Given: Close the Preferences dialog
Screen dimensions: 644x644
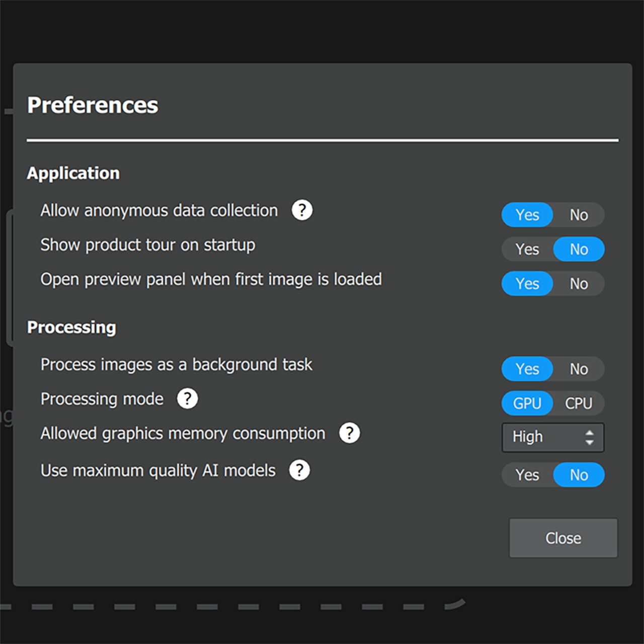Looking at the screenshot, I should [563, 538].
